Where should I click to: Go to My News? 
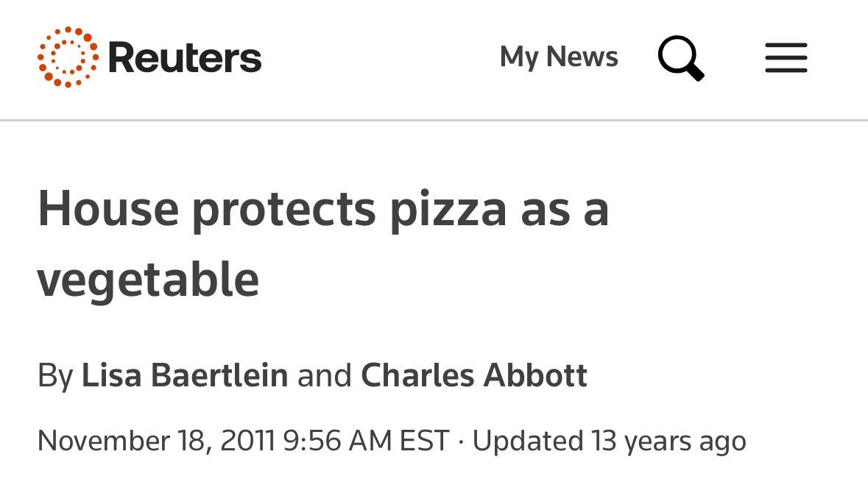pyautogui.click(x=559, y=57)
